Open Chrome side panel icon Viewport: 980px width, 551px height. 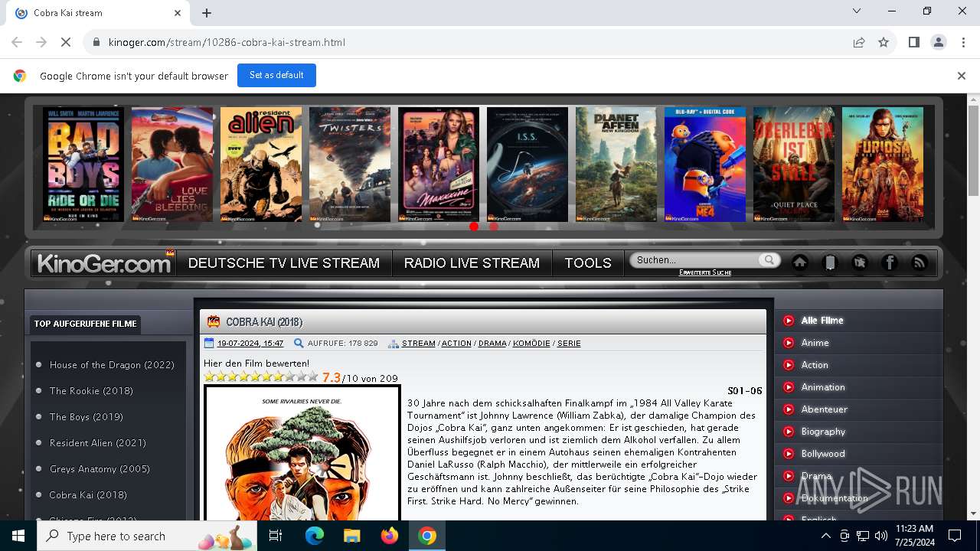click(913, 42)
